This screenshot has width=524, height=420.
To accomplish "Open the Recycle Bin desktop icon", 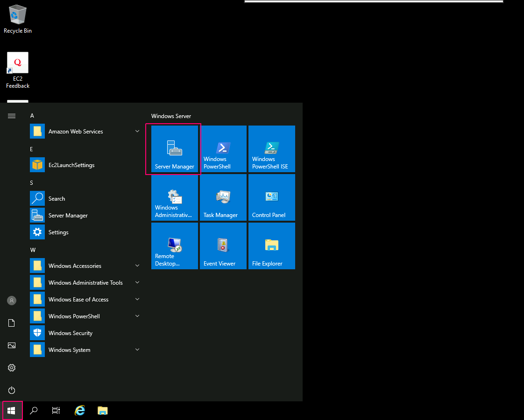I will (x=18, y=19).
